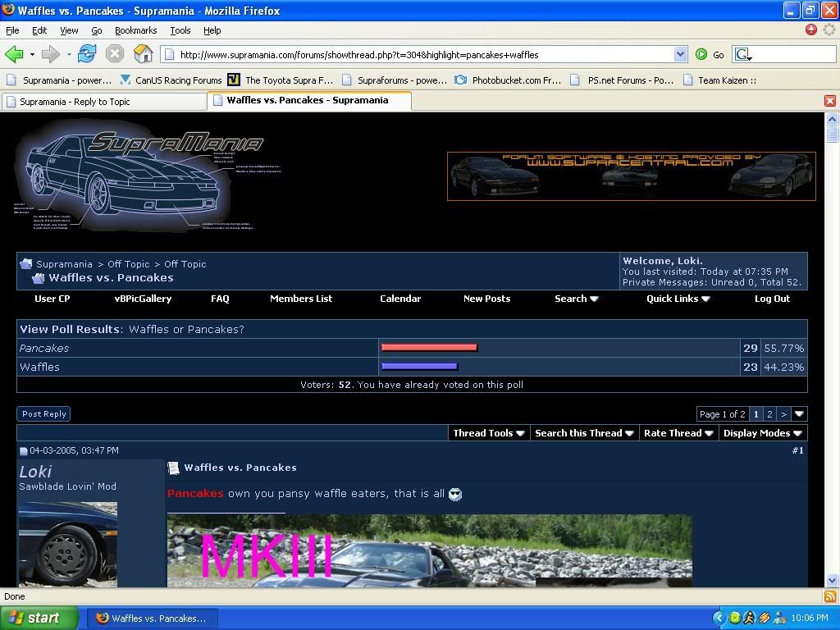Click the Post Reply button
The width and height of the screenshot is (840, 630).
tap(44, 413)
